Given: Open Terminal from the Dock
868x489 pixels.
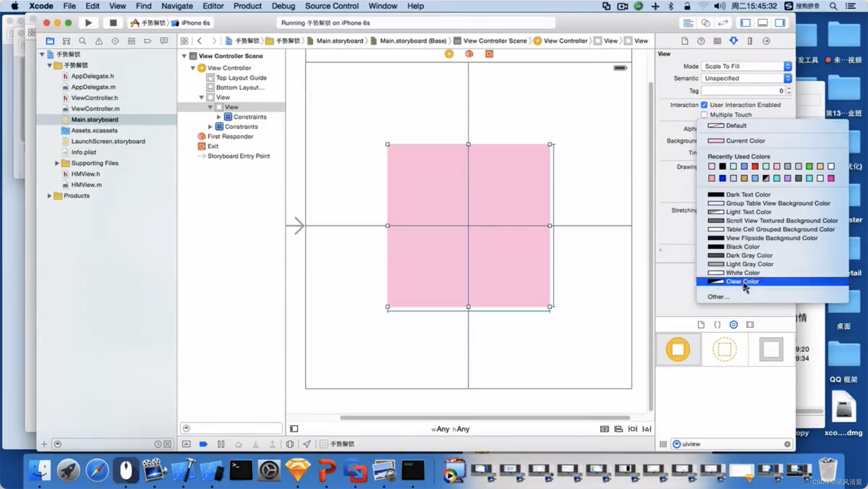Looking at the screenshot, I should [x=241, y=470].
